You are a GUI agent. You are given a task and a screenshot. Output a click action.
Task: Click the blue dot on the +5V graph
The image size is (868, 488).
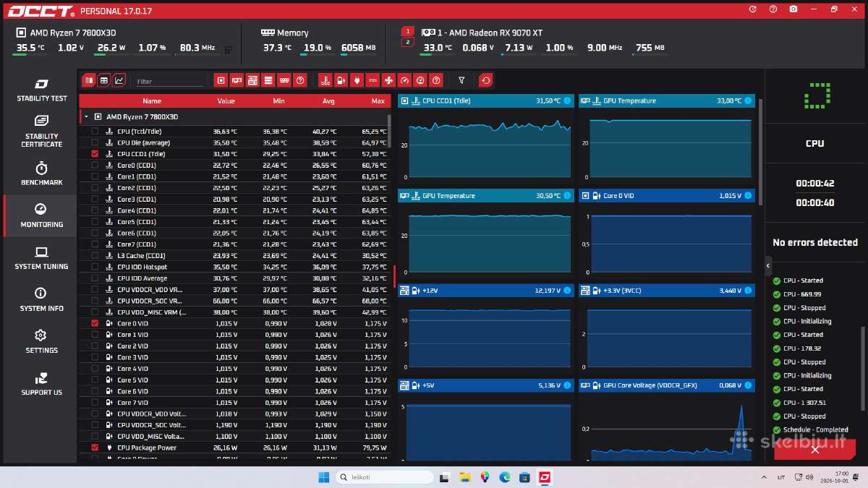[x=567, y=385]
